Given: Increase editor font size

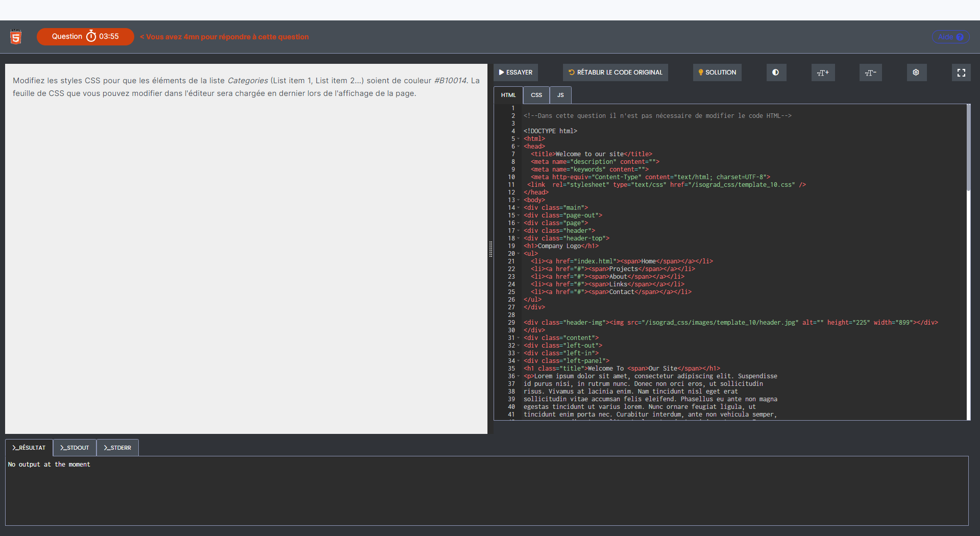Looking at the screenshot, I should (823, 72).
